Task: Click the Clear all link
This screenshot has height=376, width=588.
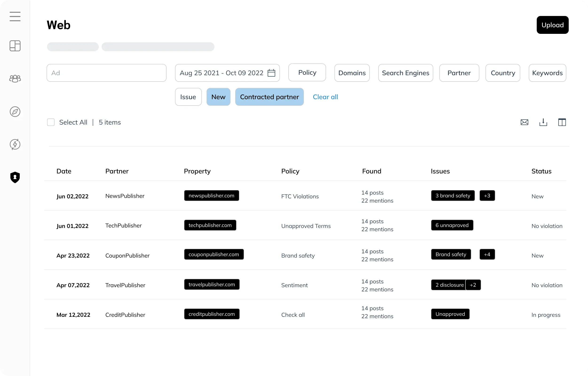Action: click(325, 97)
